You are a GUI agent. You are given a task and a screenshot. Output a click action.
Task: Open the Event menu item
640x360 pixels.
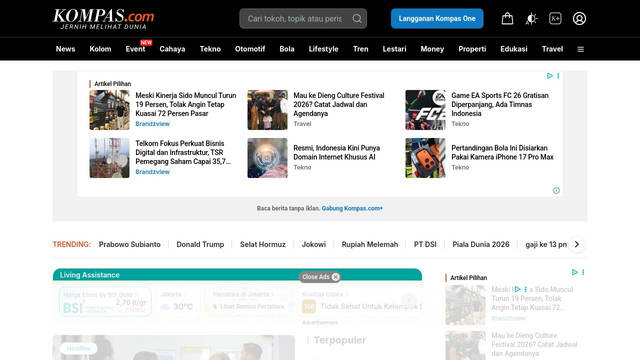point(135,49)
